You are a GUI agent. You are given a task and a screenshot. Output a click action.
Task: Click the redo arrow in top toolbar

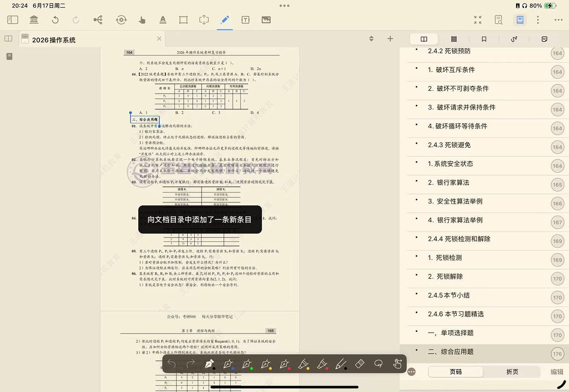click(76, 20)
